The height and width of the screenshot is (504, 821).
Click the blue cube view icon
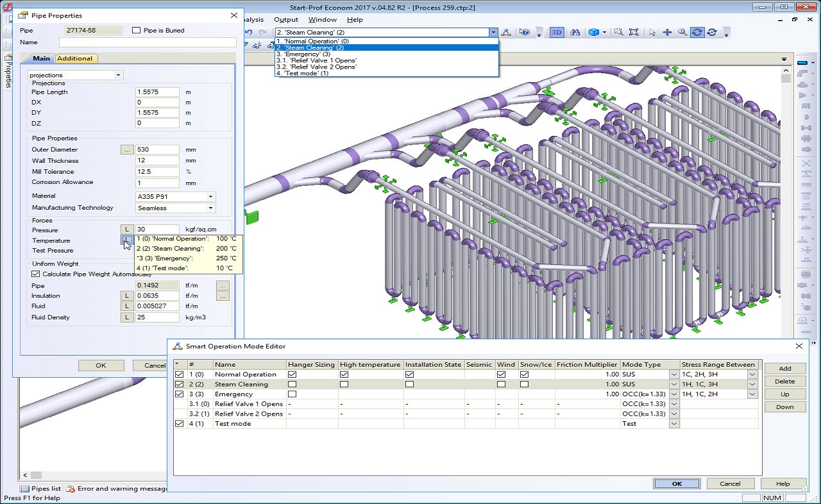[x=594, y=32]
